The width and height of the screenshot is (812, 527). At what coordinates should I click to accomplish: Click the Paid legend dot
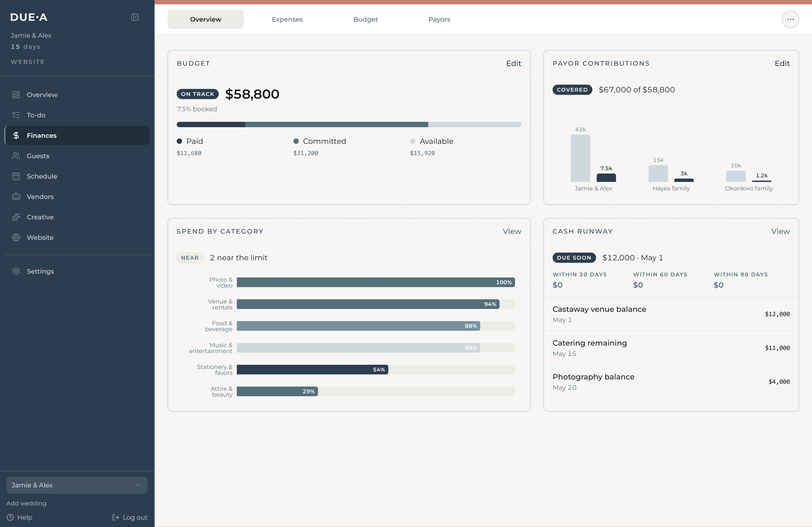pyautogui.click(x=180, y=141)
